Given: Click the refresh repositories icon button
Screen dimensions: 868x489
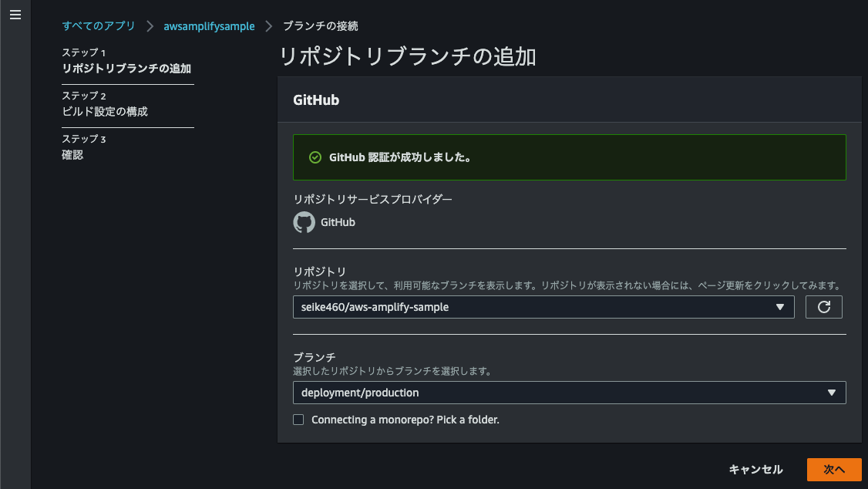Looking at the screenshot, I should point(823,307).
